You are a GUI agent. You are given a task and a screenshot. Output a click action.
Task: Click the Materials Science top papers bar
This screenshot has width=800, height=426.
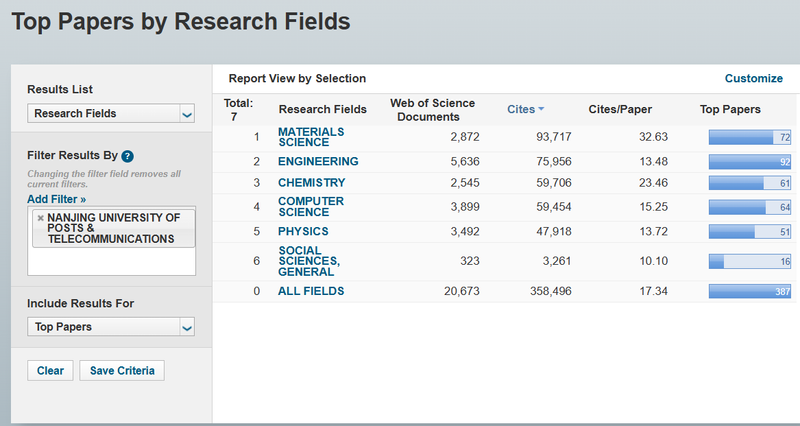tap(750, 136)
